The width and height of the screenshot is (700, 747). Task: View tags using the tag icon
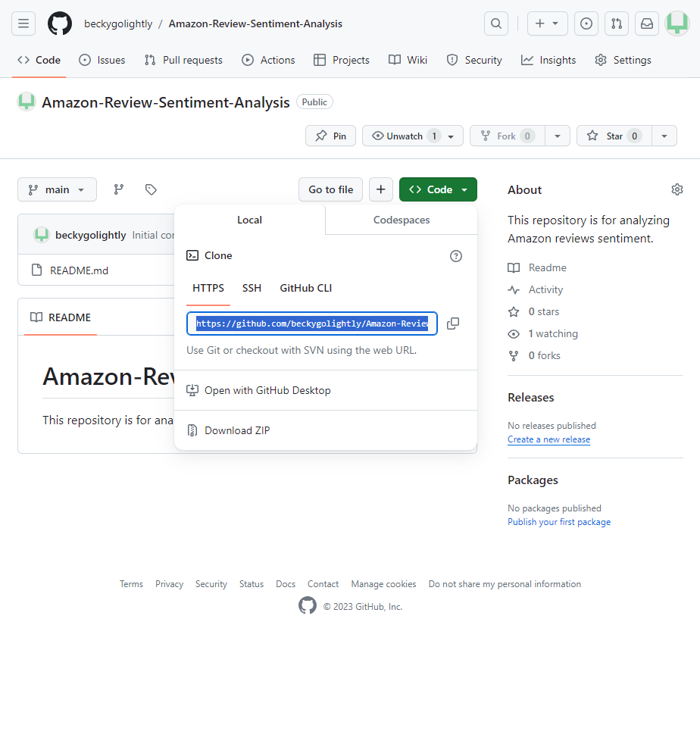click(151, 189)
